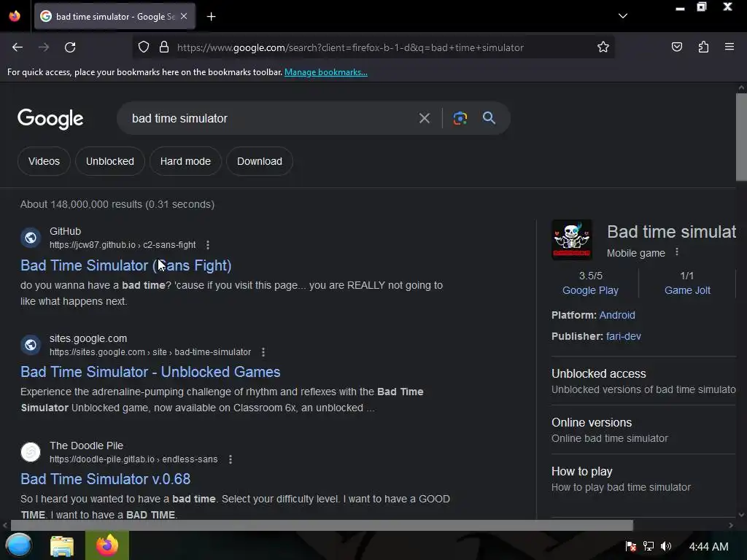Screen dimensions: 747x560
Task: Click the scroll down arrow on vertical scrollbar
Action: point(741,515)
